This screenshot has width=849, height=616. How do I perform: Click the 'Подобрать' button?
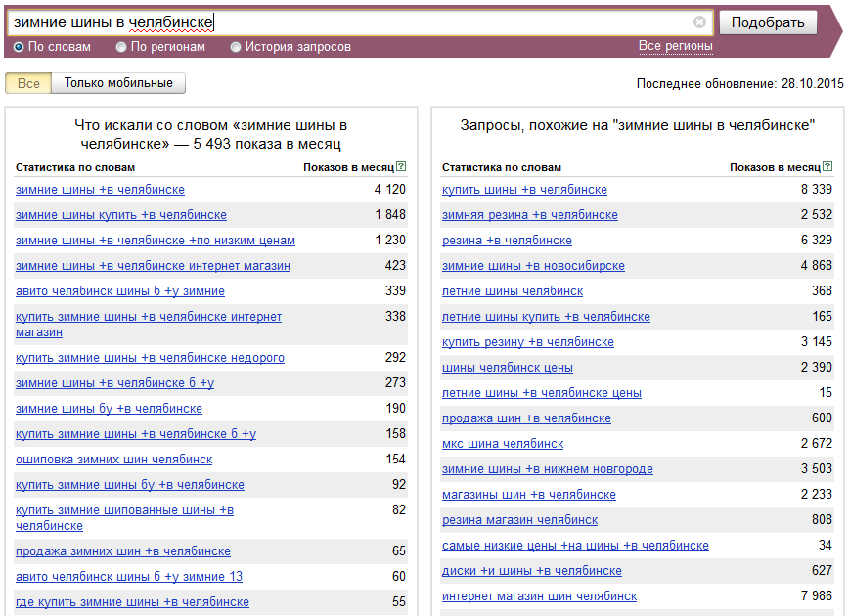[x=768, y=22]
